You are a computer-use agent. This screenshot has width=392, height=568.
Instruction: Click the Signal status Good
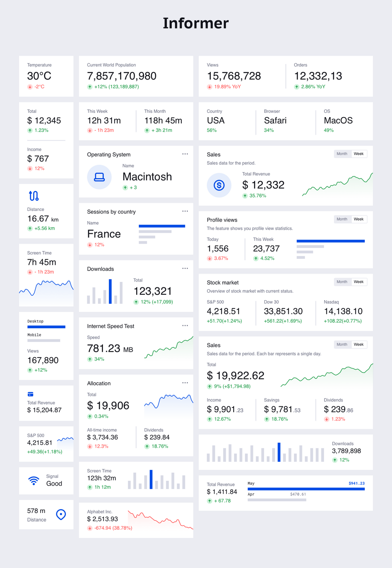click(x=54, y=484)
